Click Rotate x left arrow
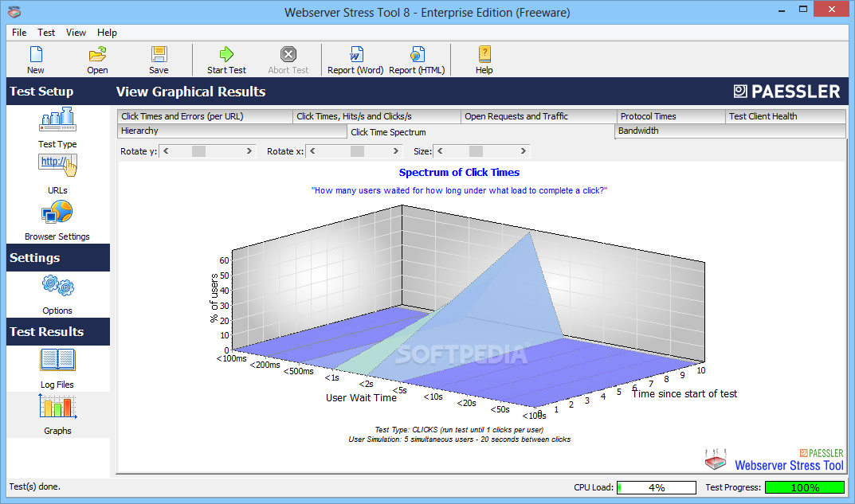 (312, 151)
